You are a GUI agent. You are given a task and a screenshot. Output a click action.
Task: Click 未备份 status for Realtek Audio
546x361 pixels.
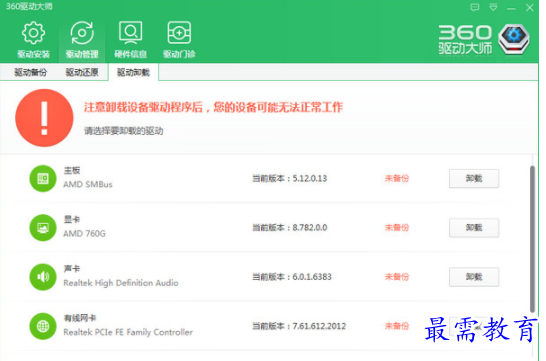pyautogui.click(x=397, y=277)
